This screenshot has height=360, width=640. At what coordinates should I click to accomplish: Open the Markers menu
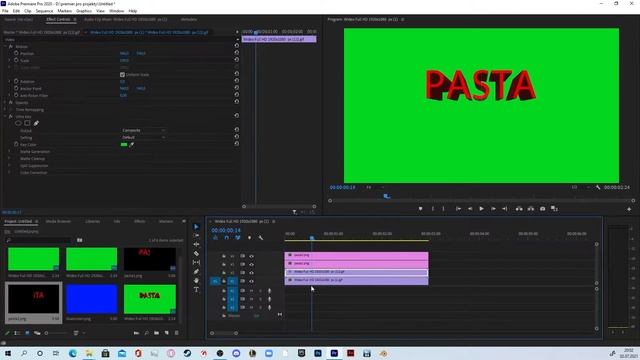[64, 11]
